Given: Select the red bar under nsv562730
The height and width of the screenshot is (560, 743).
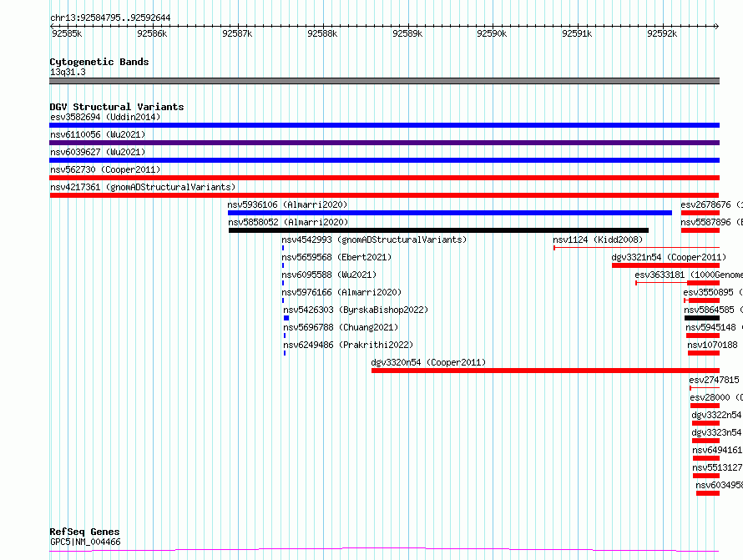Looking at the screenshot, I should (x=384, y=178).
